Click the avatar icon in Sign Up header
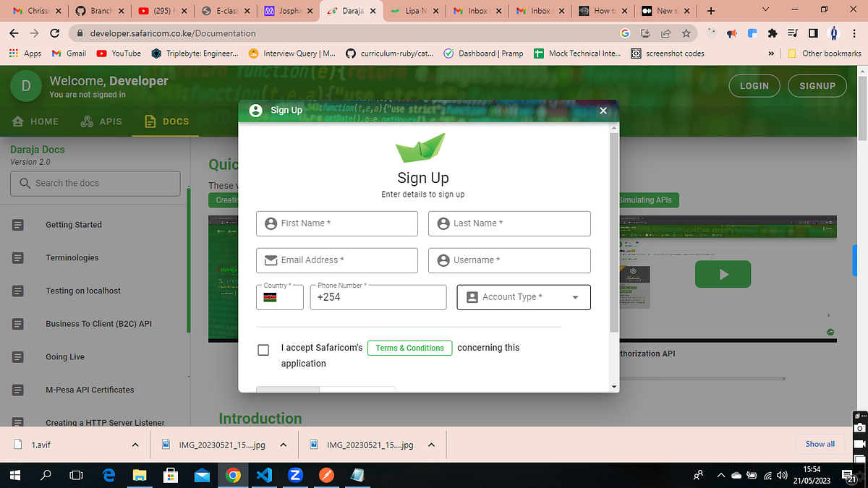 (255, 110)
